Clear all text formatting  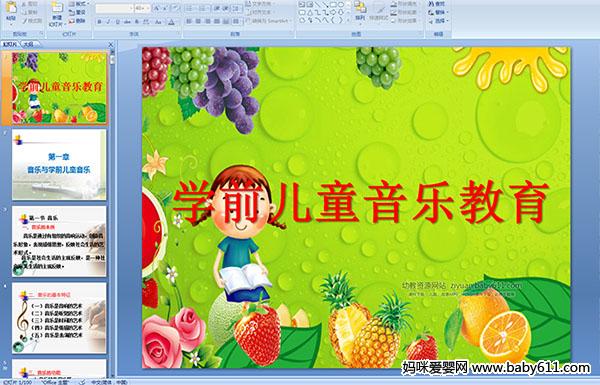pyautogui.click(x=176, y=8)
